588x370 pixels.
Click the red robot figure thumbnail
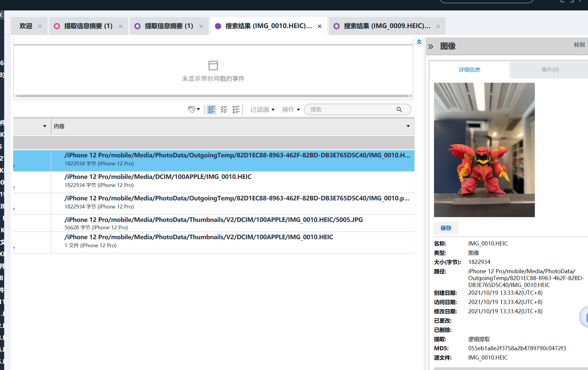click(x=484, y=150)
